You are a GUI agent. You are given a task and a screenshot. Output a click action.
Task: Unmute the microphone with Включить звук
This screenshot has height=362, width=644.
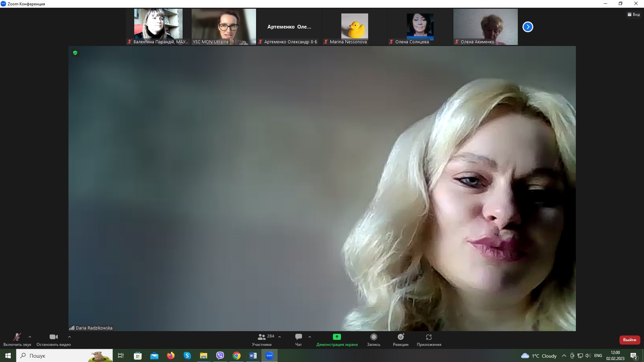[17, 337]
